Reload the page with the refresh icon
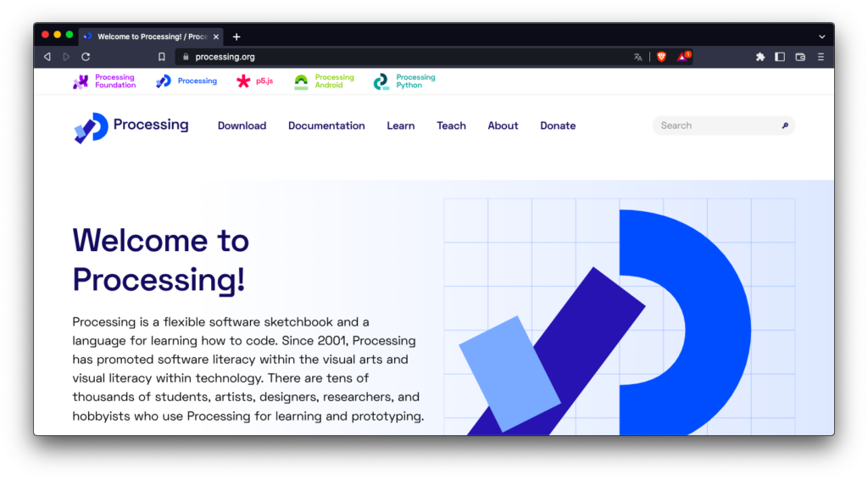 tap(86, 57)
